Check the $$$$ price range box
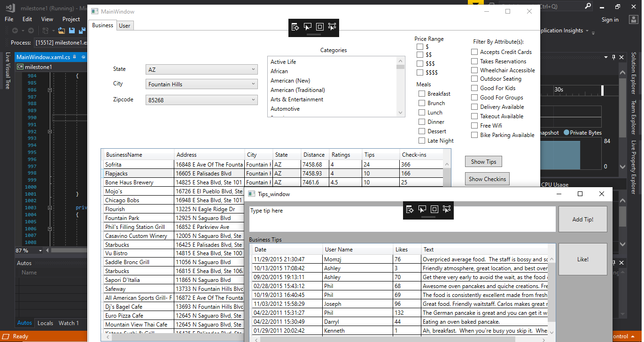The height and width of the screenshot is (342, 644). (419, 73)
